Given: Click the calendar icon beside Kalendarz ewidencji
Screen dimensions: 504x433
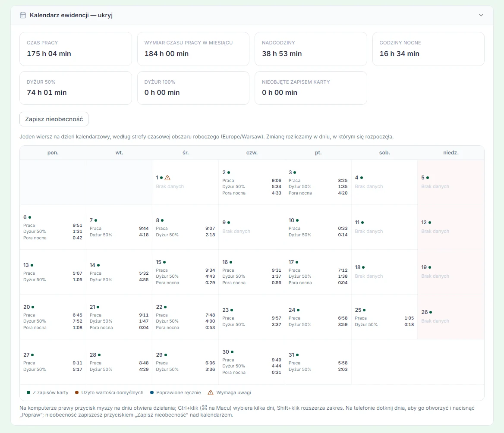Looking at the screenshot, I should pyautogui.click(x=23, y=15).
